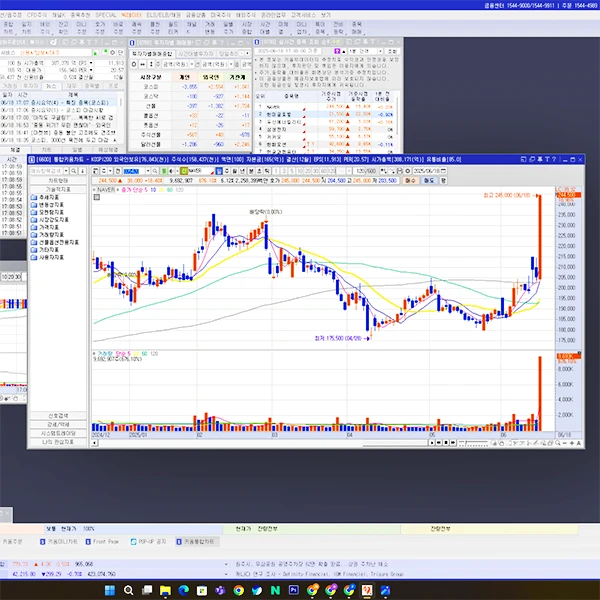Click the gear icon left of chart date field
This screenshot has height=600, width=600.
(x=408, y=171)
